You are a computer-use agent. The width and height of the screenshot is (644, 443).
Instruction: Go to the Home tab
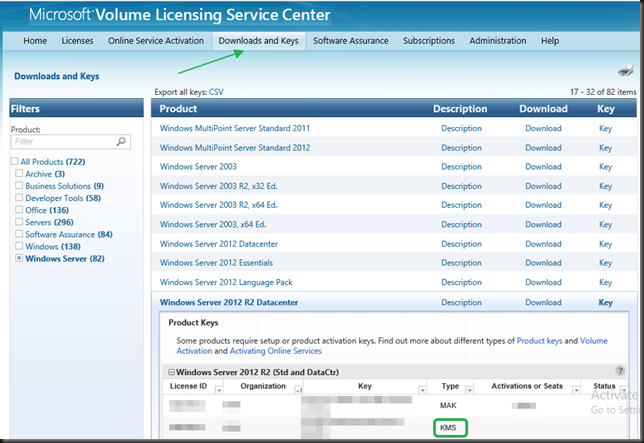[35, 41]
